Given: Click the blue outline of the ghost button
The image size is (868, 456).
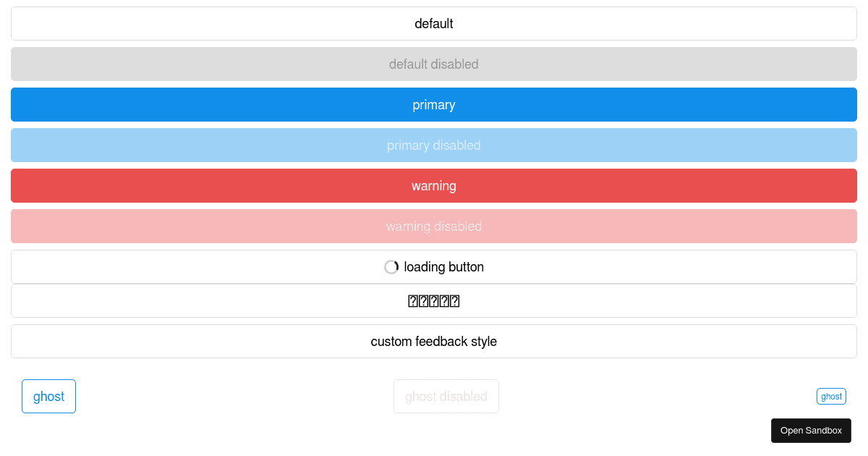Looking at the screenshot, I should (22, 396).
